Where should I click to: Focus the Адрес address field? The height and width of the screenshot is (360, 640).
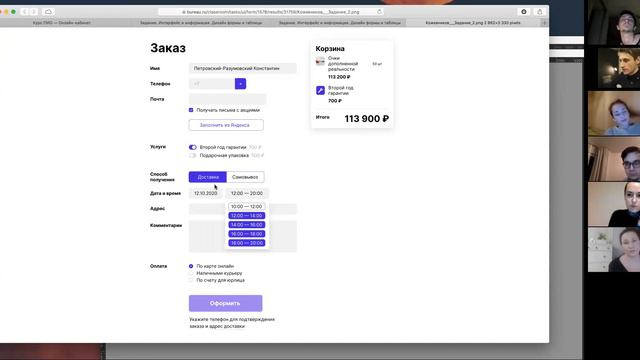(243, 209)
